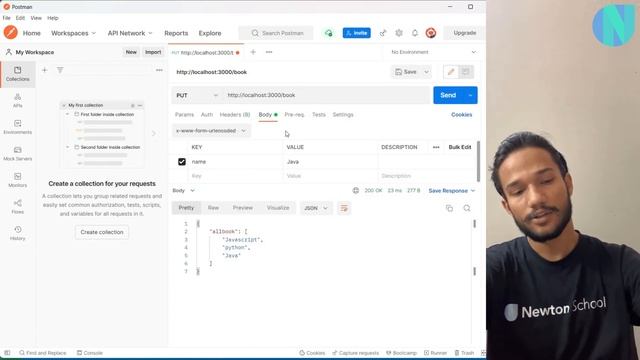Click the user avatar icon
Image resolution: width=640 pixels, height=360 pixels.
(431, 33)
